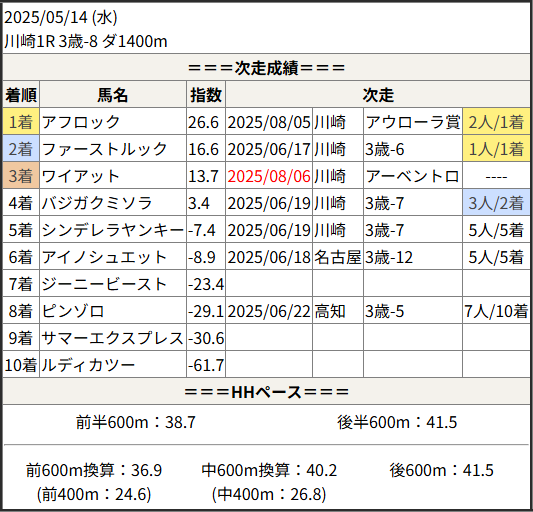Select index value -61.7

click(x=206, y=365)
